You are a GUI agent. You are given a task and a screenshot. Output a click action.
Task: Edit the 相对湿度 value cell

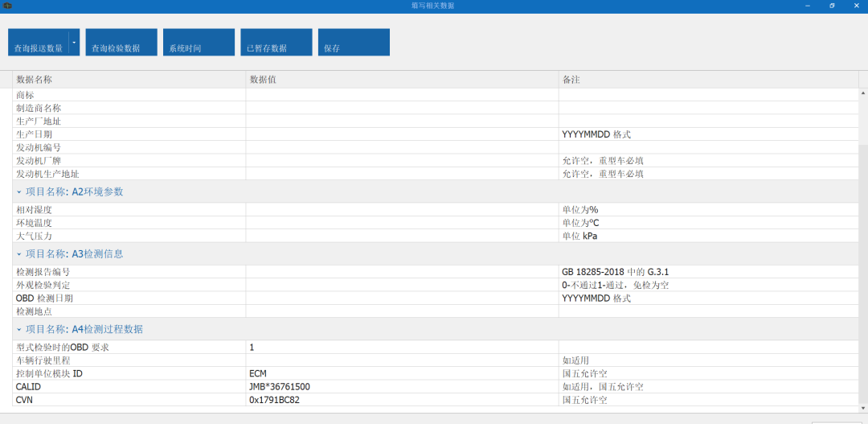403,209
